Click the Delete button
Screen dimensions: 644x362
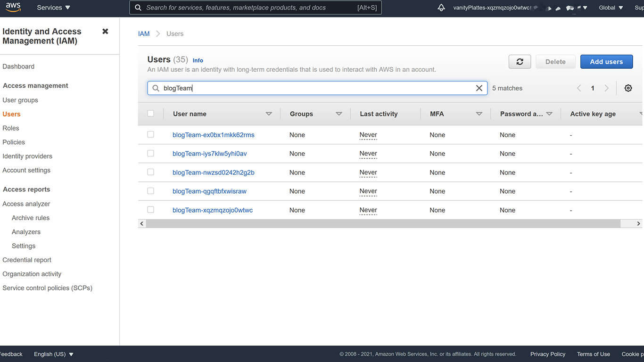[555, 62]
